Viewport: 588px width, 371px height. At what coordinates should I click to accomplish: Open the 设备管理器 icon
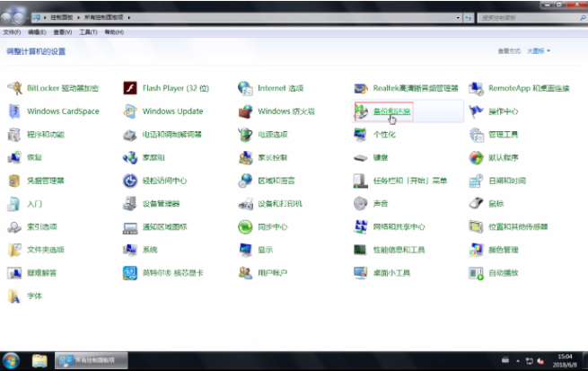tap(130, 204)
